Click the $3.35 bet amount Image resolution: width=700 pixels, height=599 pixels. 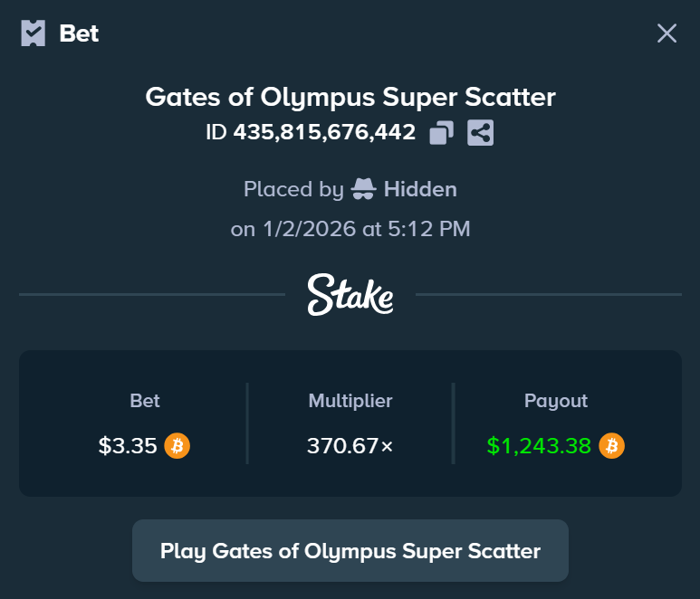coord(128,446)
